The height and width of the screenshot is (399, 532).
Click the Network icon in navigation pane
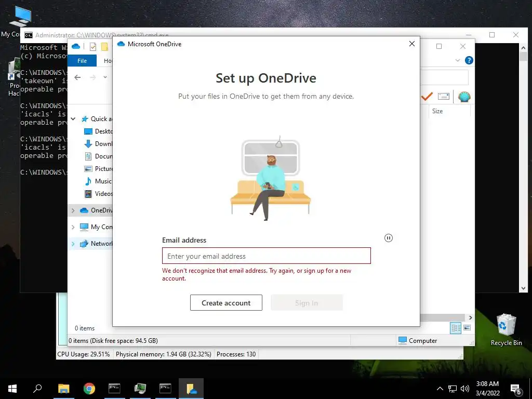tap(84, 244)
